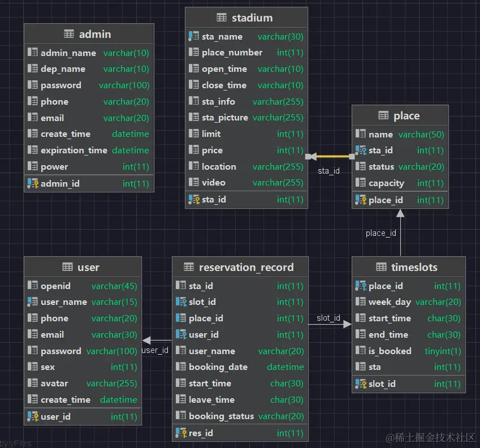This screenshot has width=480, height=448.
Task: Click table icon beside reservation_record title
Action: pyautogui.click(x=189, y=267)
